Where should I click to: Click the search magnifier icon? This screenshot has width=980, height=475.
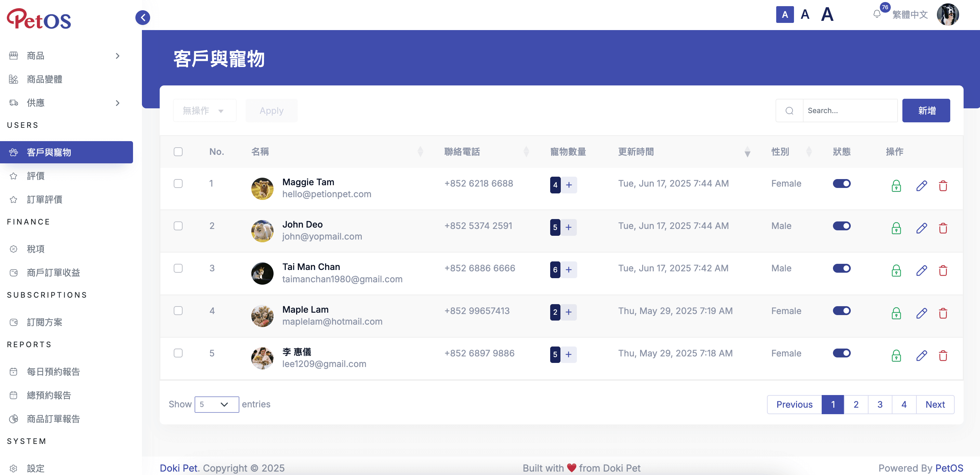click(x=789, y=111)
